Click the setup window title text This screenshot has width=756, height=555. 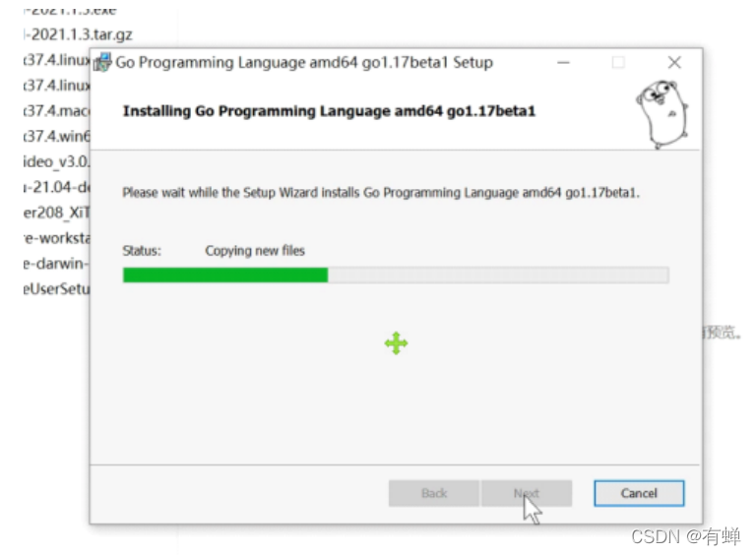click(x=304, y=63)
